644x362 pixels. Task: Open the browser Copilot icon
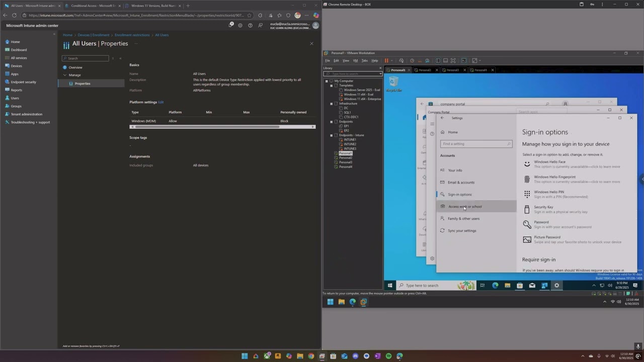click(x=316, y=15)
